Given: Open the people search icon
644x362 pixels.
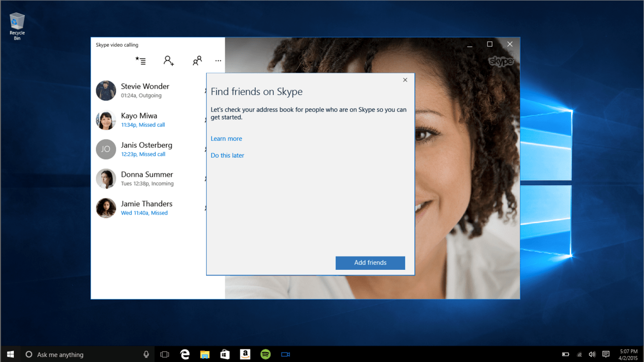Looking at the screenshot, I should pos(197,61).
